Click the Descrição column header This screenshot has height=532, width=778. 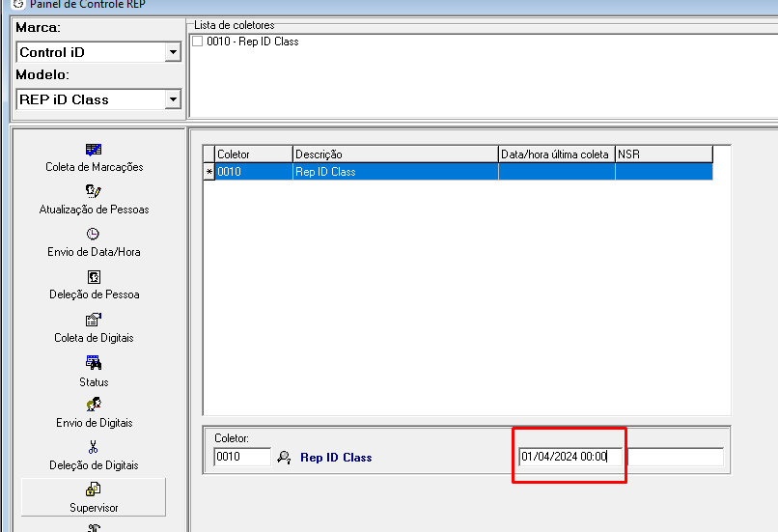coord(395,154)
